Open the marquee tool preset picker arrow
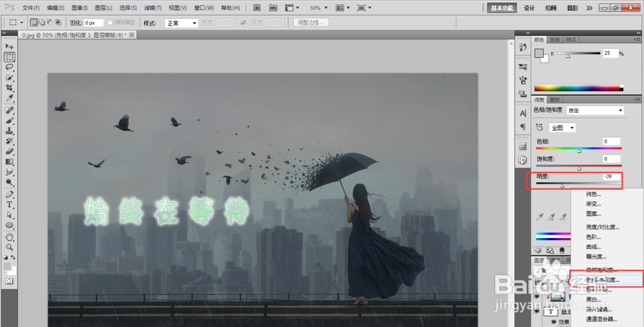644x327 pixels. click(x=22, y=23)
